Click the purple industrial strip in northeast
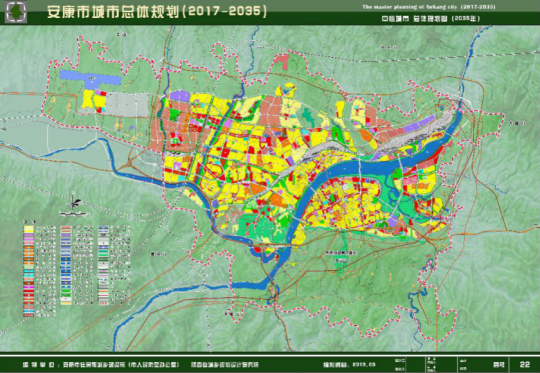This screenshot has height=373, width=540. [x=418, y=125]
